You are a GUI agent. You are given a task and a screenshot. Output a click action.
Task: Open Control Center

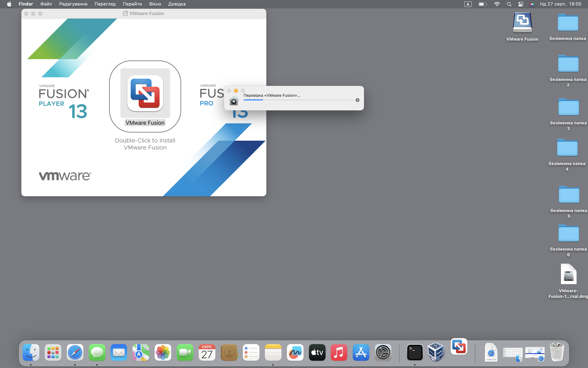tap(521, 4)
